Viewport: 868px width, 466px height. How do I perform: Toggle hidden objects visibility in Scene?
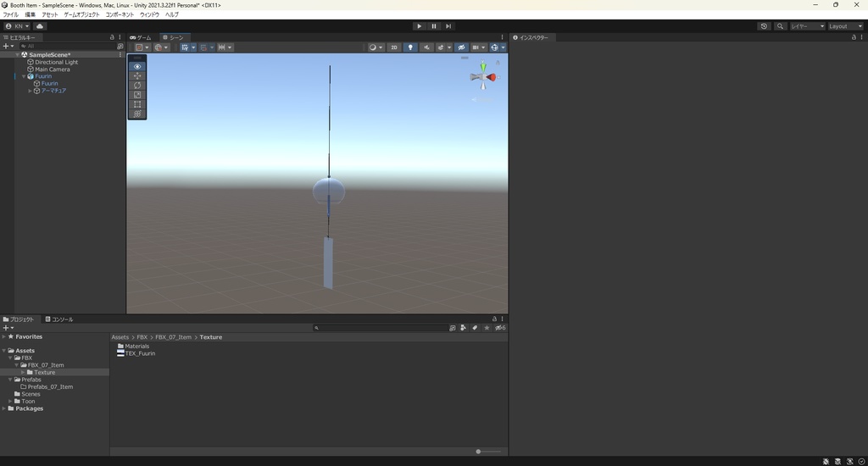pyautogui.click(x=461, y=47)
